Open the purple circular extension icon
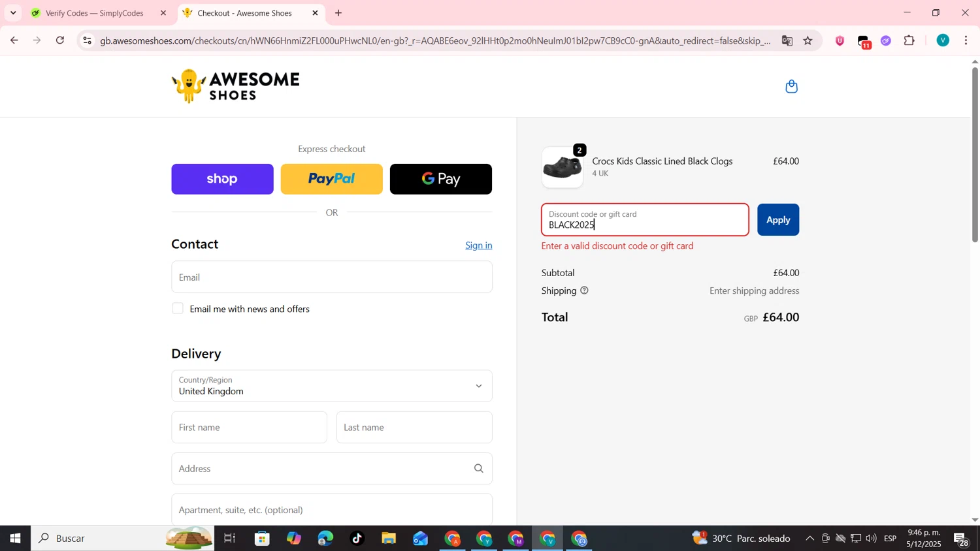 coord(886,40)
